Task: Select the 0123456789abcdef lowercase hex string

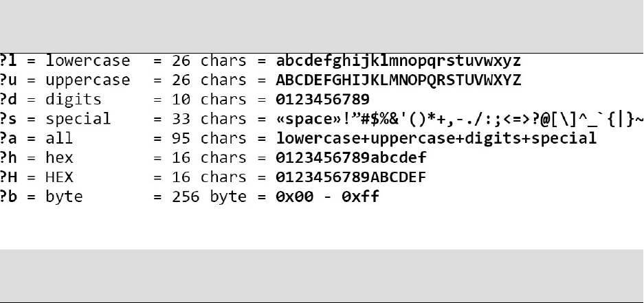Action: point(351,158)
